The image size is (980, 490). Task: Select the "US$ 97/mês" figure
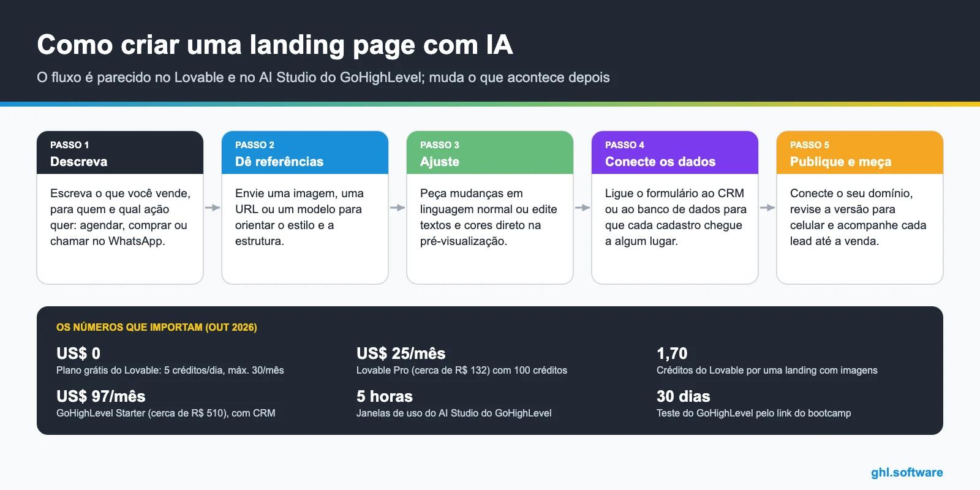point(101,396)
